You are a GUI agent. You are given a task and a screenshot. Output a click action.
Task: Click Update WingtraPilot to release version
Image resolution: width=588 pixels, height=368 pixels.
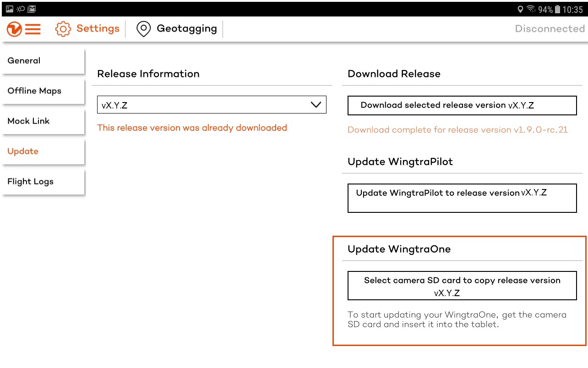pyautogui.click(x=462, y=198)
